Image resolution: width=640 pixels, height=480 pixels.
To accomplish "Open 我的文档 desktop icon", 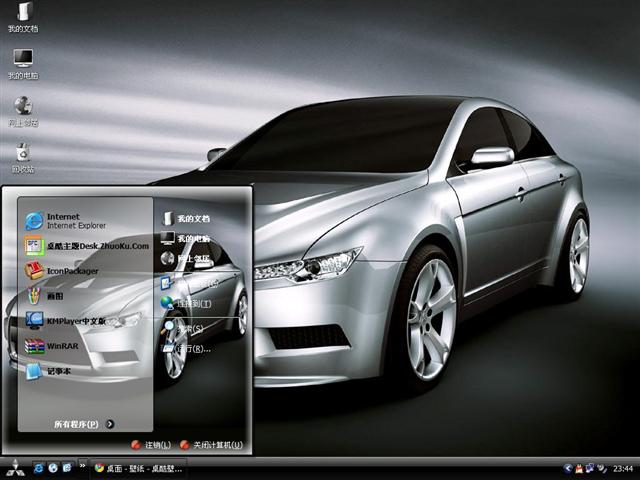I will pos(23,17).
